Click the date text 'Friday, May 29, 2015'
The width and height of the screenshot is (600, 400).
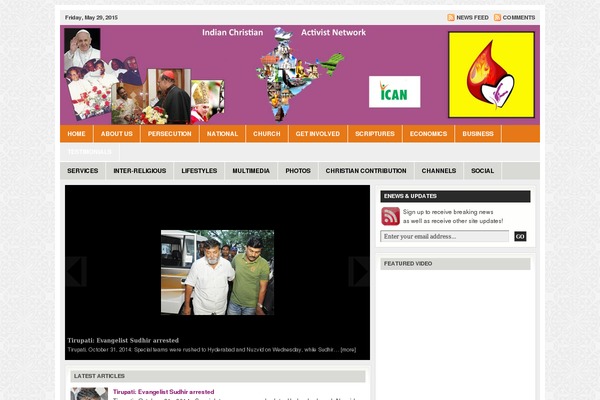[91, 18]
